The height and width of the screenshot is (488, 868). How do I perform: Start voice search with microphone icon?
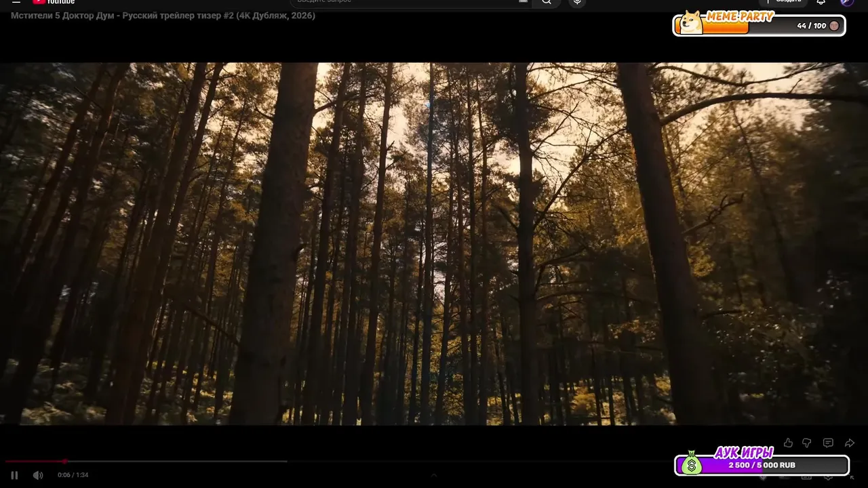point(577,2)
